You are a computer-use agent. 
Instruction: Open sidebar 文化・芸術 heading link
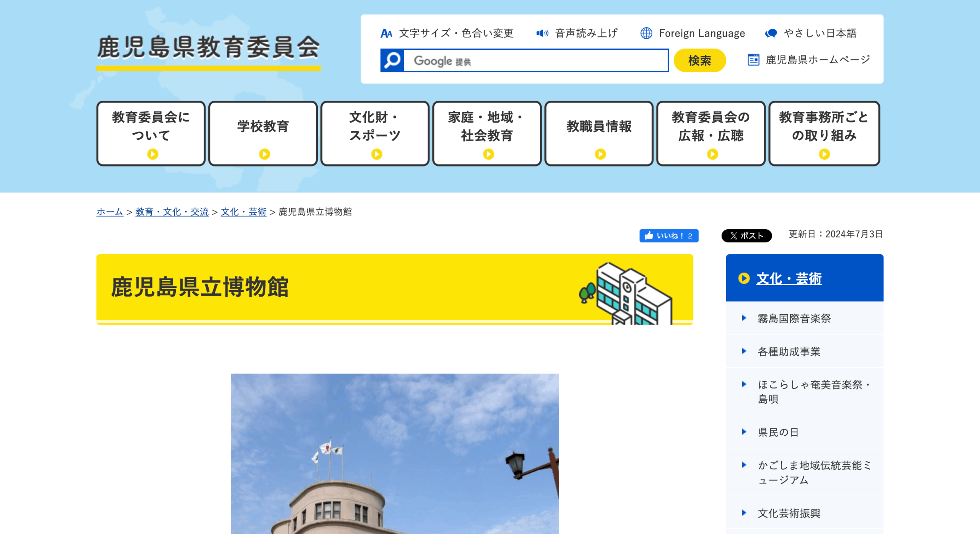[789, 278]
